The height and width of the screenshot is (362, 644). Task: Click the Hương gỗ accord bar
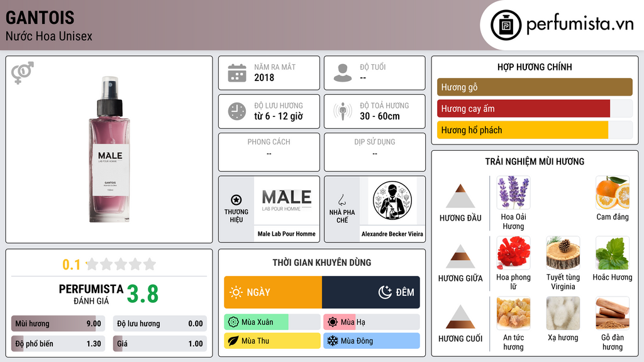pos(535,87)
